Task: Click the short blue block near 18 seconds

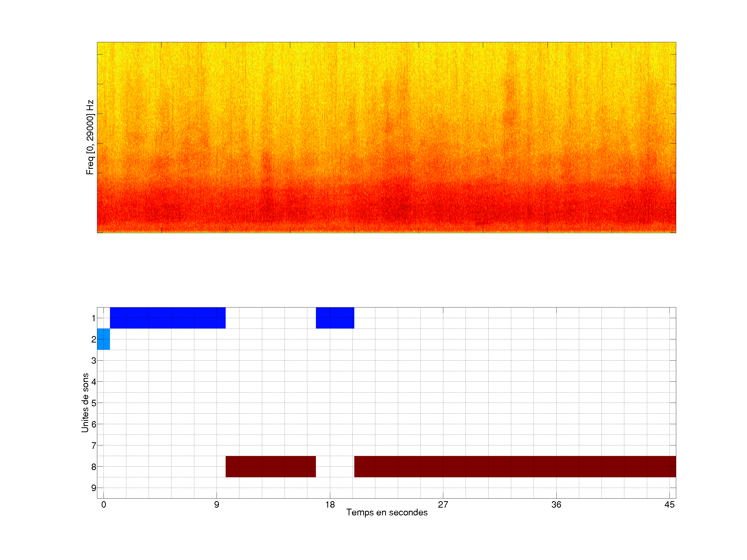Action: [x=335, y=318]
